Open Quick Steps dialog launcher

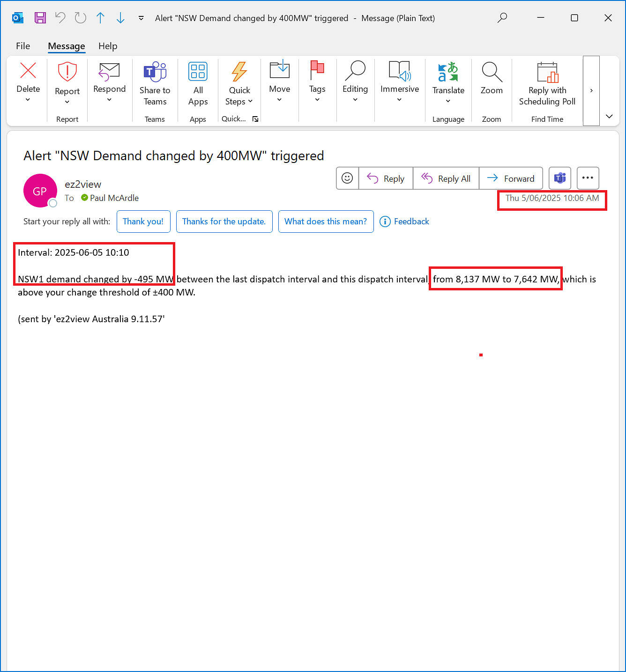(255, 119)
